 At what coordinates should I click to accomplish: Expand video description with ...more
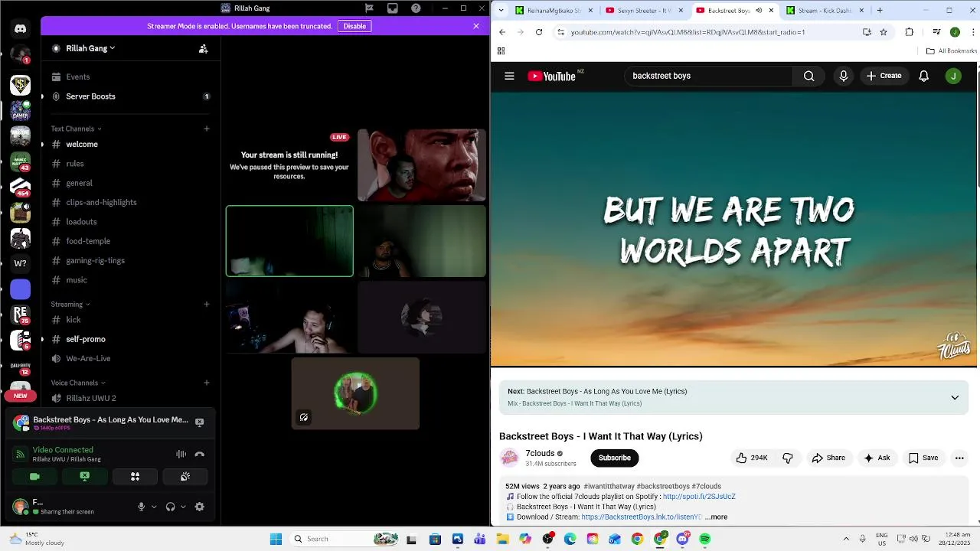717,517
